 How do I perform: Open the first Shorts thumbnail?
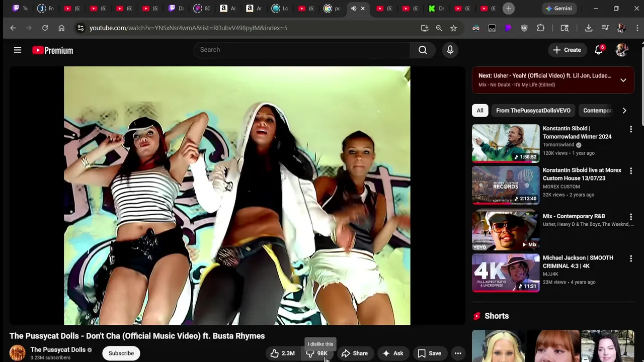click(498, 346)
